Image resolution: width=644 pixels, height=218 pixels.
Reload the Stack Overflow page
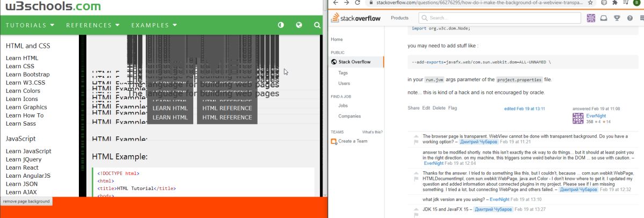(x=358, y=3)
